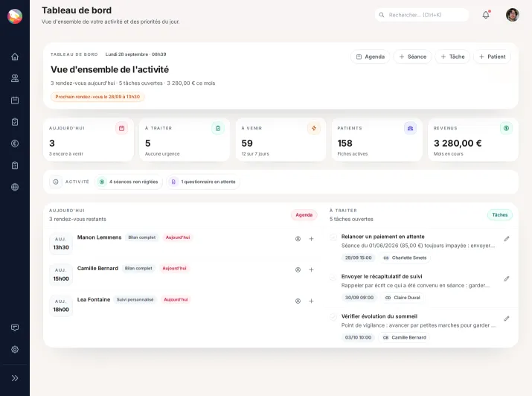Open the Home icon in the sidebar

tap(15, 57)
